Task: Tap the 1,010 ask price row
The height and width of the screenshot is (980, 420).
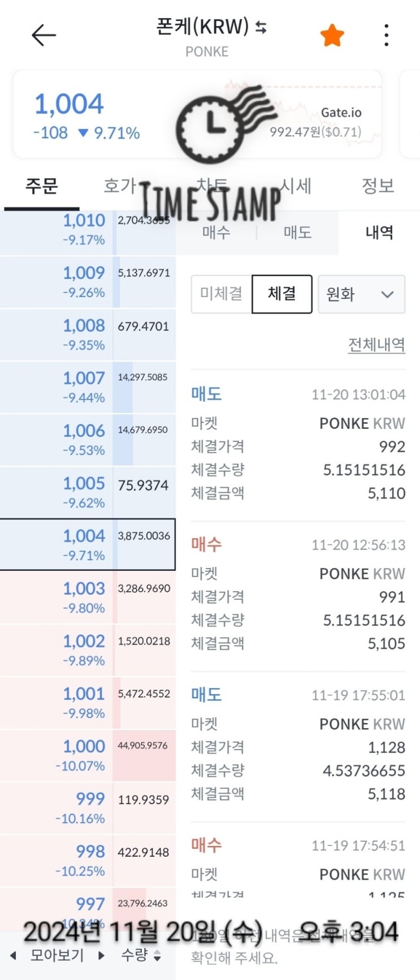Action: click(87, 229)
